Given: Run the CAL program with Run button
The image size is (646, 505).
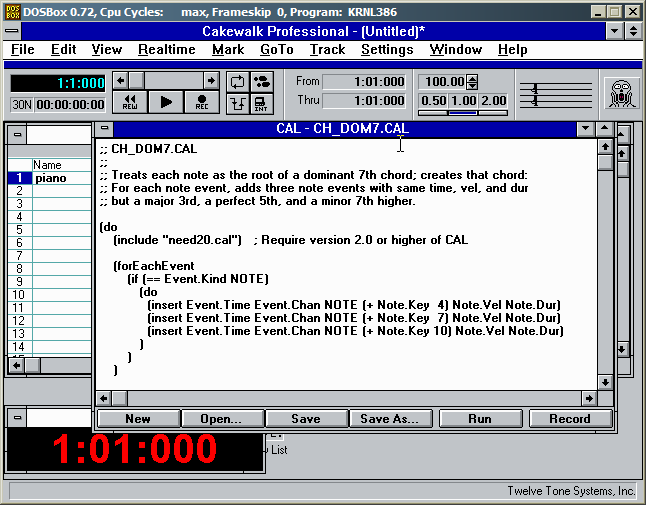Looking at the screenshot, I should tap(480, 418).
